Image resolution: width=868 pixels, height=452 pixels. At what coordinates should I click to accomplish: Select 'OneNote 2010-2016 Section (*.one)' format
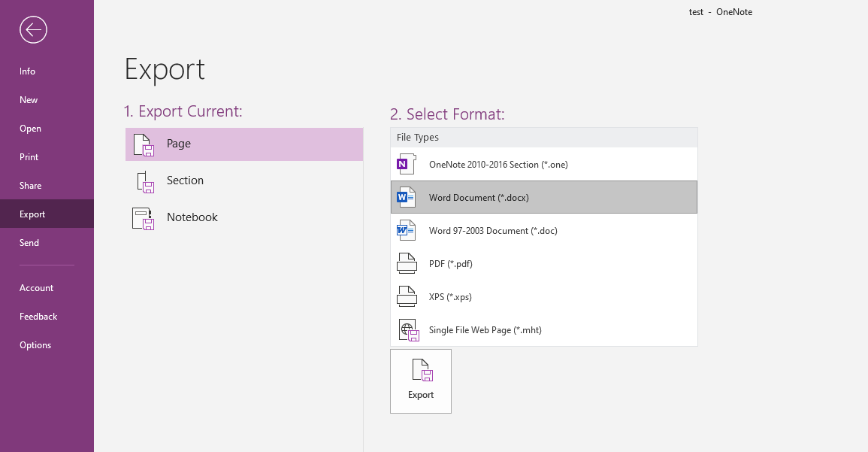pos(543,164)
